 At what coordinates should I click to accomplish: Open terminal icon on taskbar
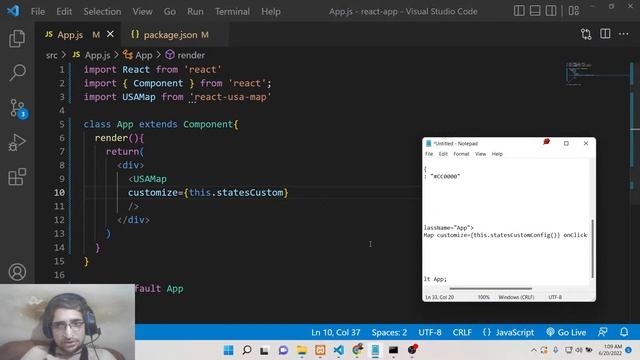393,350
